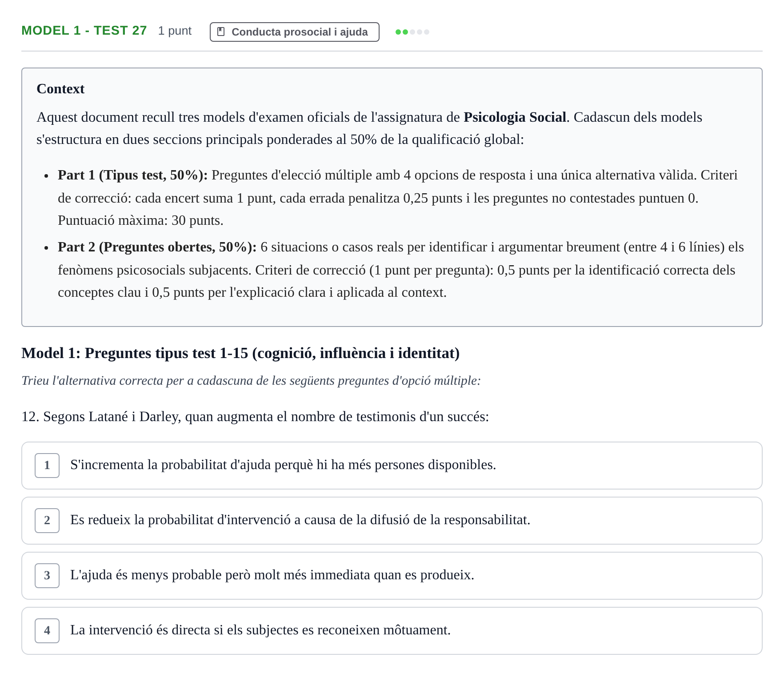
Task: Click the 'MODEL 1 - TEST 27' title
Action: click(x=84, y=31)
